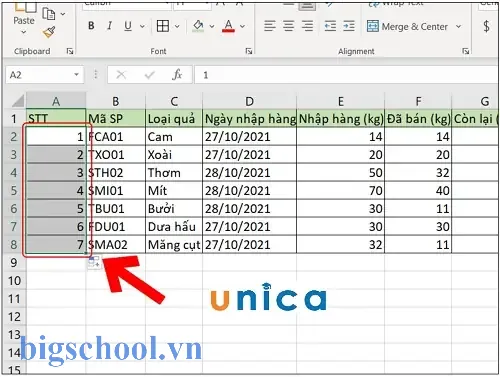Select column F header
The width and height of the screenshot is (500, 377).
click(x=418, y=101)
